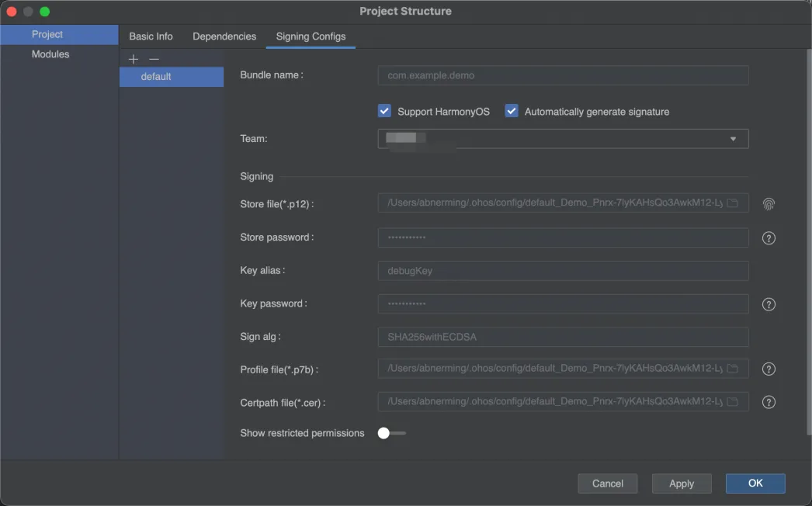812x506 pixels.
Task: Switch to Basic Info tab
Action: tap(151, 36)
